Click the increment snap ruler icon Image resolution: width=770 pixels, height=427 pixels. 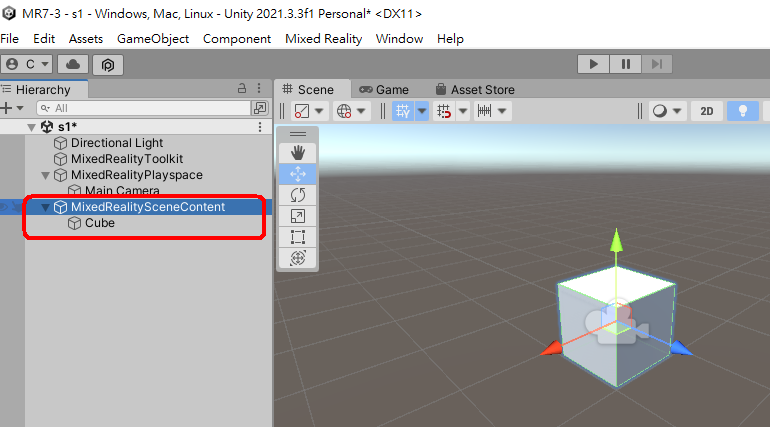click(484, 111)
